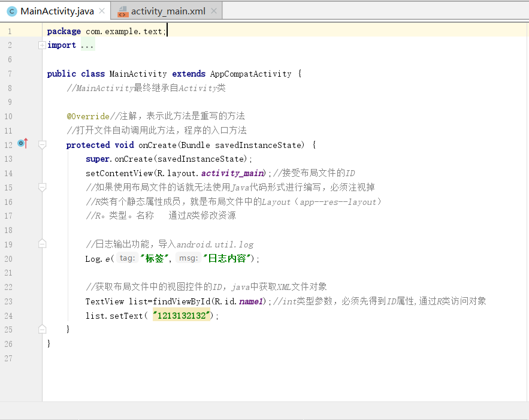Collapse the onCreate method at line 12
529x420 pixels.
point(42,145)
